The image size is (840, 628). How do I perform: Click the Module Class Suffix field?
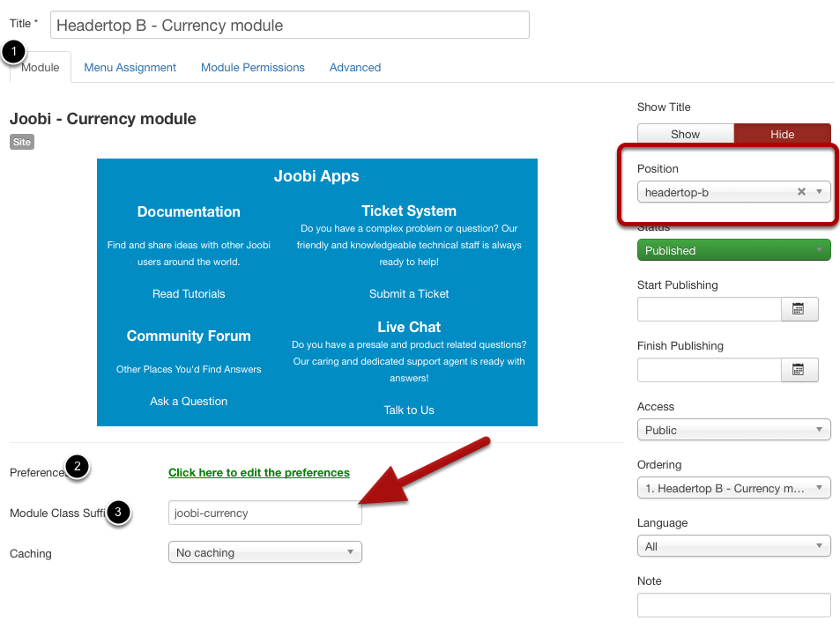tap(265, 513)
